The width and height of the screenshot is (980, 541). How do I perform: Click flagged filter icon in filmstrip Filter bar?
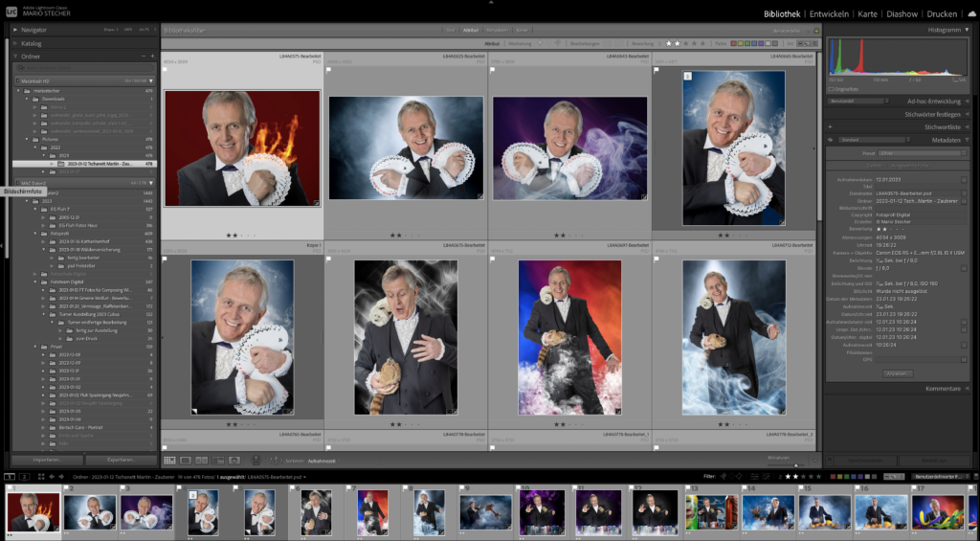point(724,477)
